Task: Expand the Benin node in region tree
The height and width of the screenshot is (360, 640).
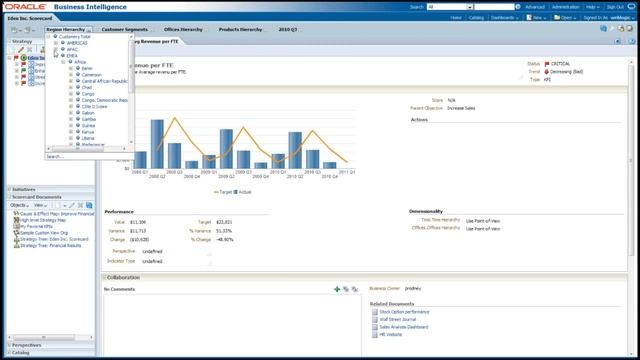Action: click(71, 68)
